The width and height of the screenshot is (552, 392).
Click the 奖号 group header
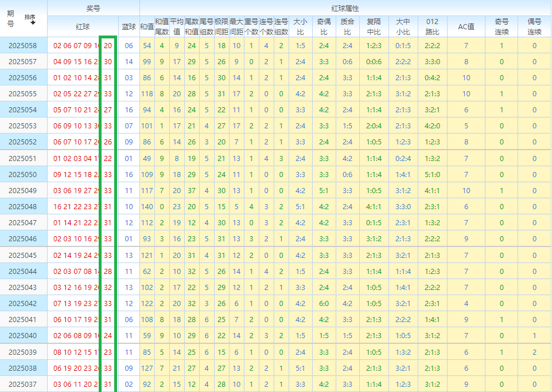[x=94, y=9]
